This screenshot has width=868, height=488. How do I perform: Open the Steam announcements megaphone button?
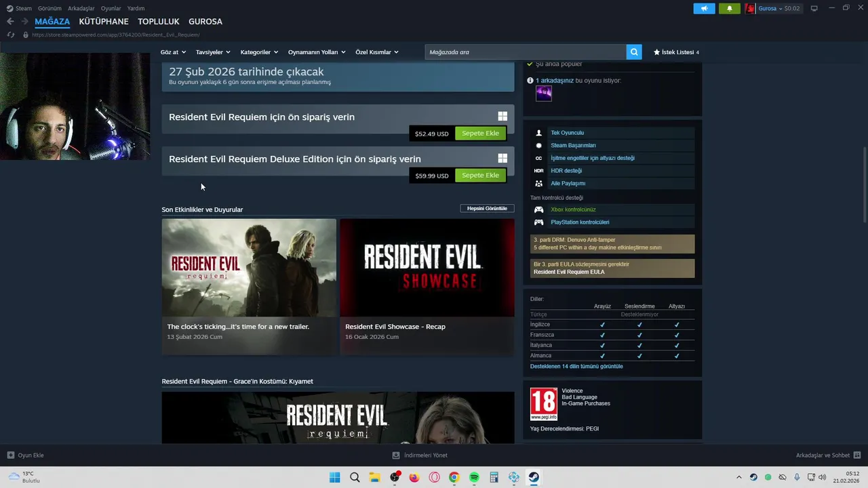click(704, 8)
